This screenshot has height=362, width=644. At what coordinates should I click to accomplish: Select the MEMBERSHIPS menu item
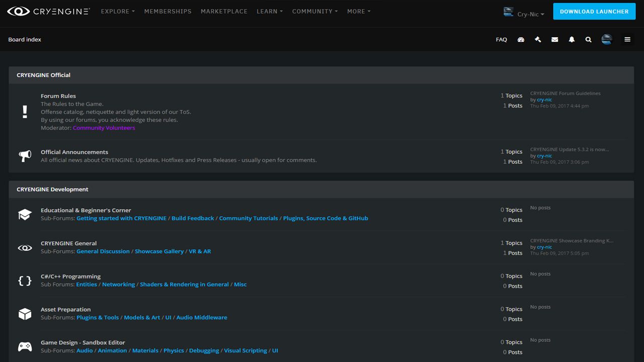[168, 11]
